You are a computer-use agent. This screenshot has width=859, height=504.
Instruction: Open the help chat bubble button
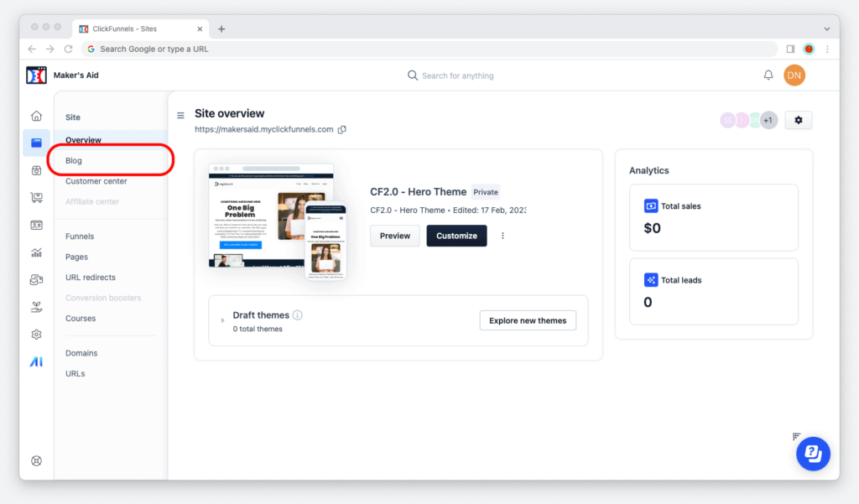click(x=813, y=454)
